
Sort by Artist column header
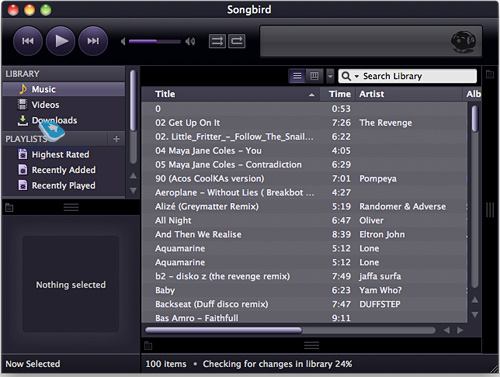tap(409, 94)
